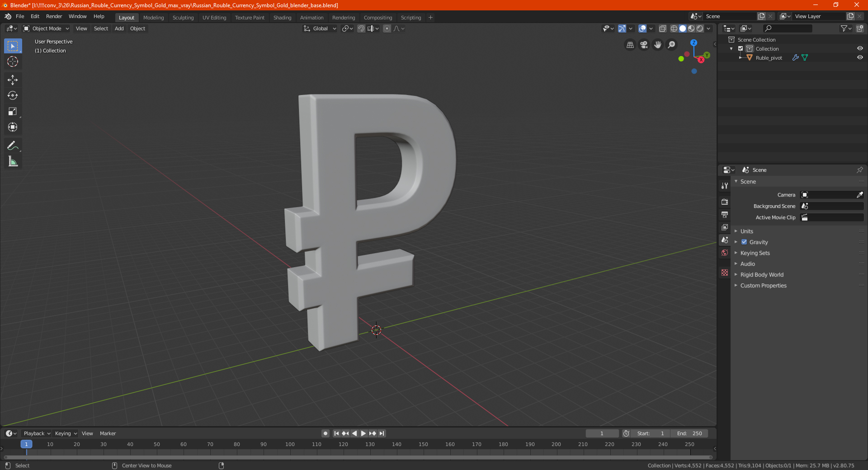Select the Cursor tool

pyautogui.click(x=13, y=61)
